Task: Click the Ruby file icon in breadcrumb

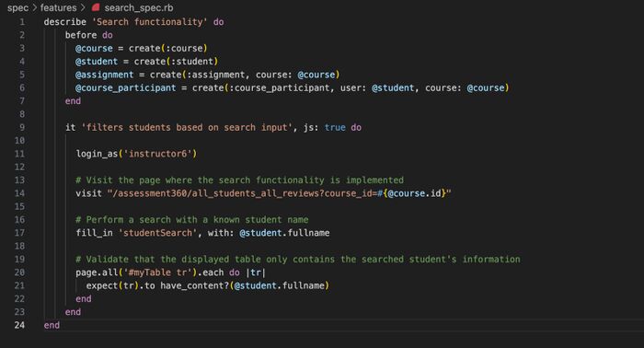Action: (96, 7)
